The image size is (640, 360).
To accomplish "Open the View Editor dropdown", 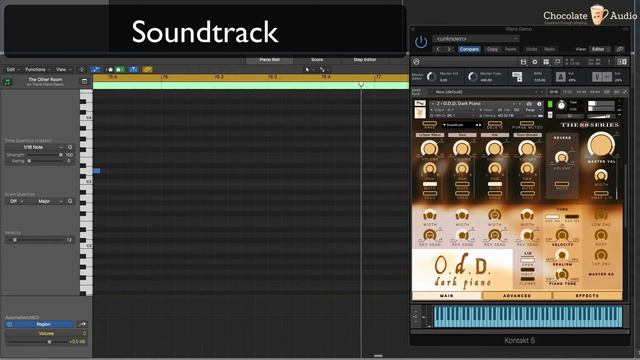I will tap(600, 49).
